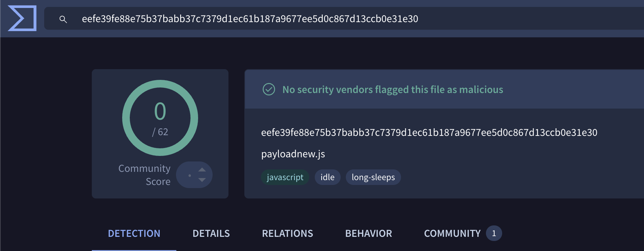Click the green checkmark circle icon

tap(269, 89)
